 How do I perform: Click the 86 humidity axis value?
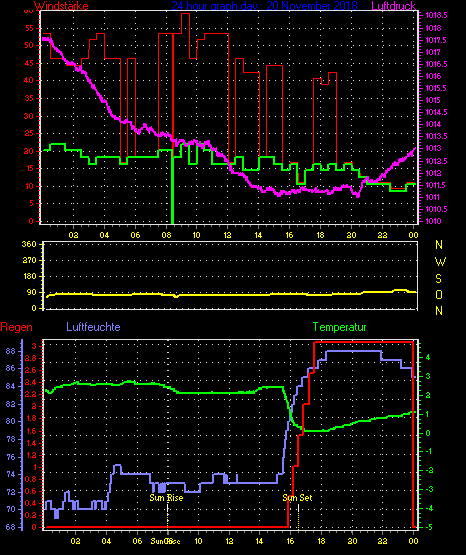click(x=11, y=368)
